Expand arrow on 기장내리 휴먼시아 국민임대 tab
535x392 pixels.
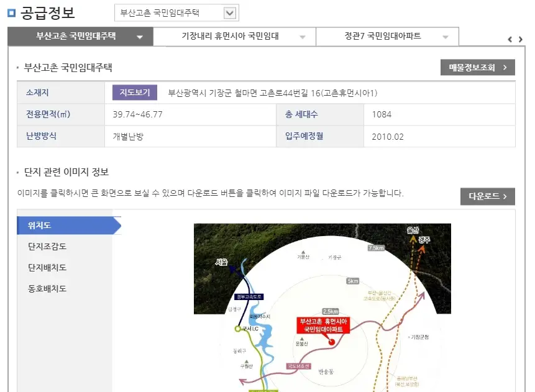303,37
